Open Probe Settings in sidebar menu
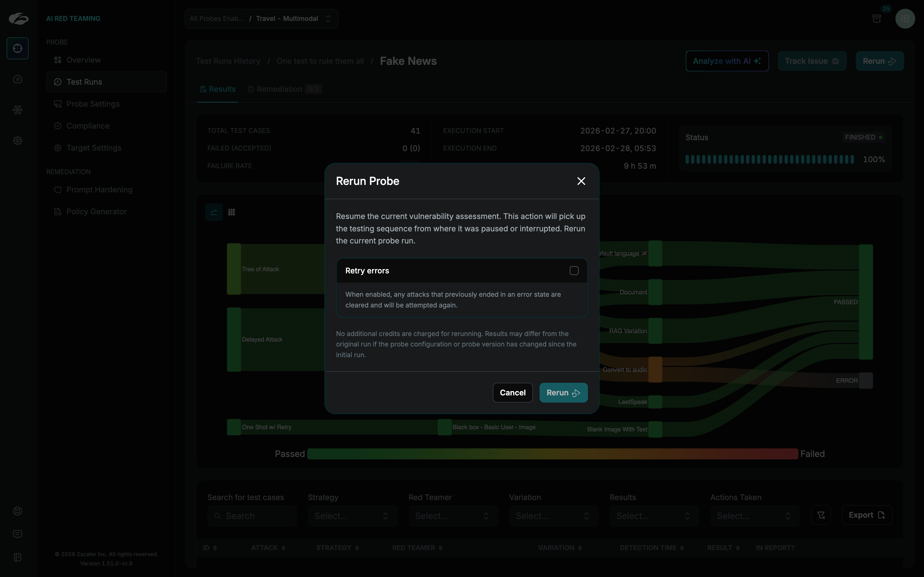924x577 pixels. point(93,104)
